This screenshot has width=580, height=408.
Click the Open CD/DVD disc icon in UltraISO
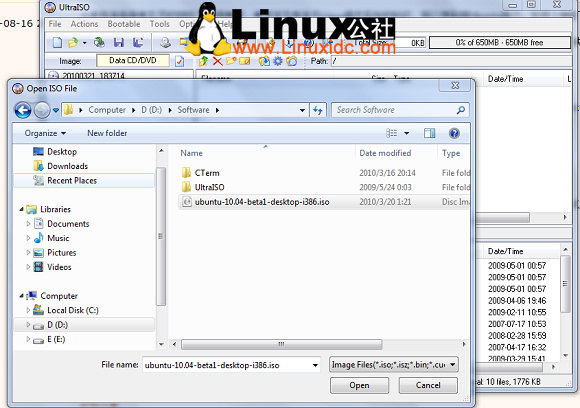99,43
